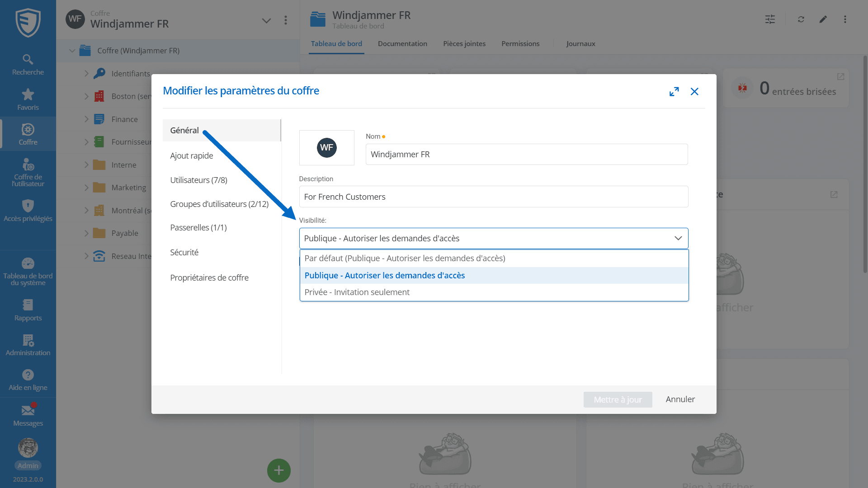Open the Recherche search icon

(x=28, y=60)
